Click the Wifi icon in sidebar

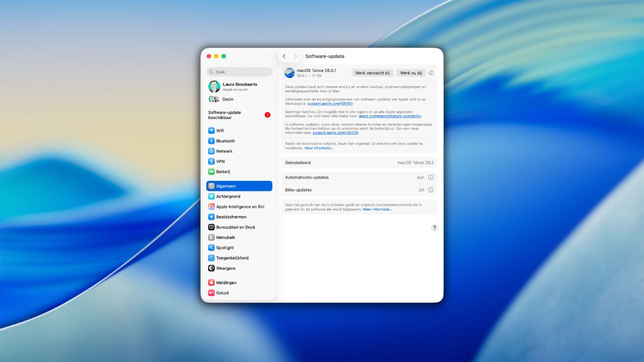point(211,130)
